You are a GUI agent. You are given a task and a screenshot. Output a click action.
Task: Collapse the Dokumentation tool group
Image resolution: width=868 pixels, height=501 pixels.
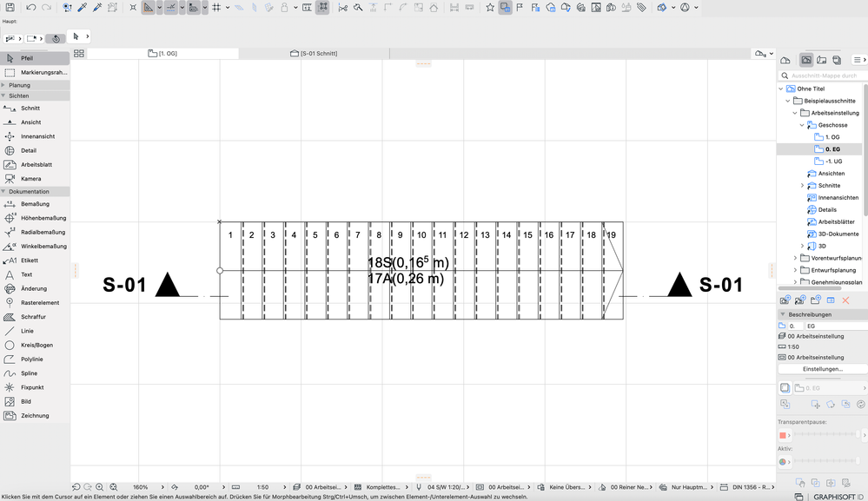3,191
